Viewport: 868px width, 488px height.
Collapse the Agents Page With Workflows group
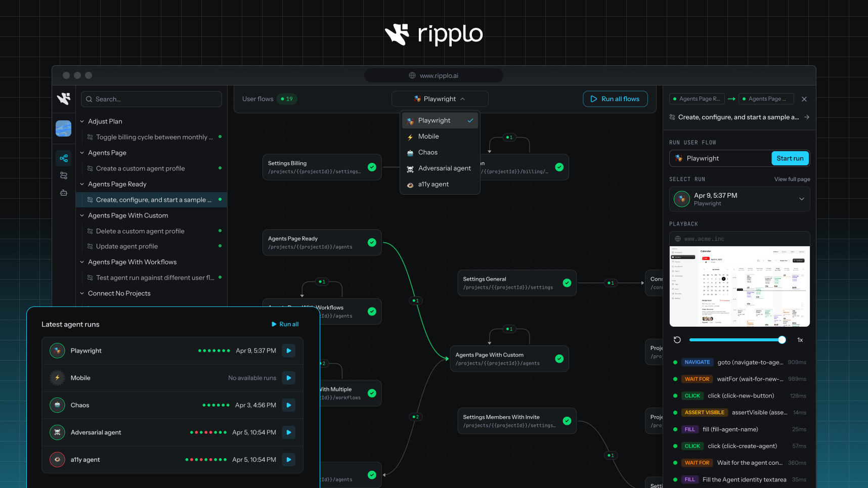click(x=82, y=262)
